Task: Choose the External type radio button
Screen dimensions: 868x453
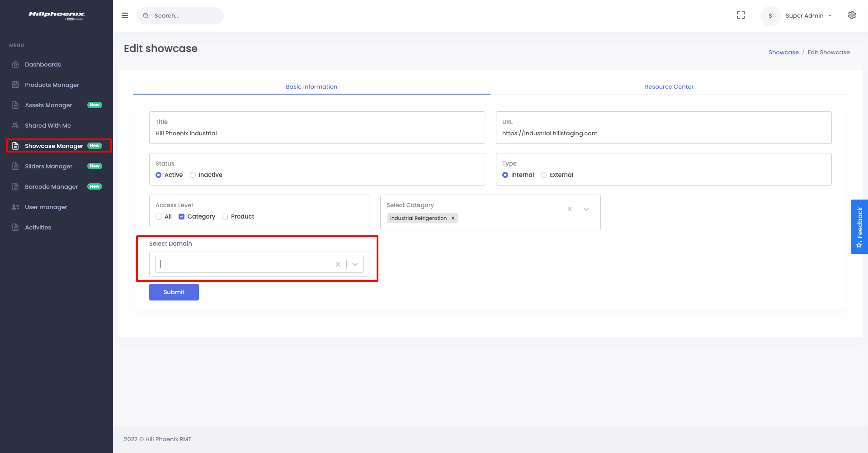Action: pyautogui.click(x=543, y=175)
